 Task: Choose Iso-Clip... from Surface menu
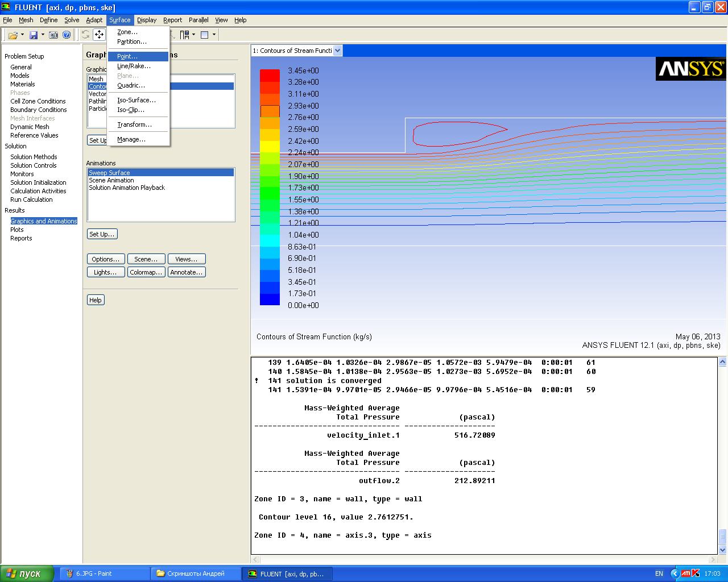pos(138,110)
